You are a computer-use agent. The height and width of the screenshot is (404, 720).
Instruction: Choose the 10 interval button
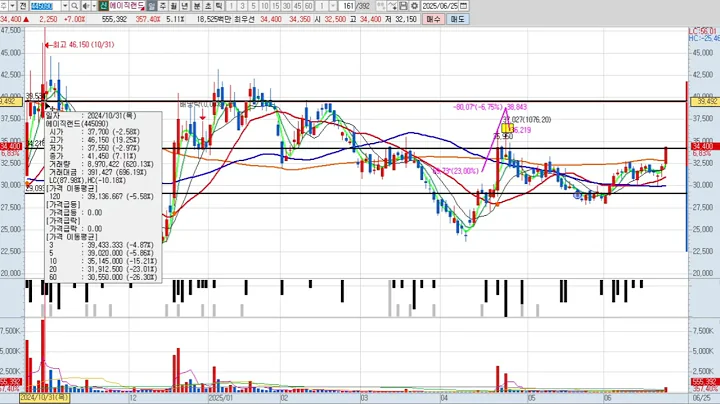click(264, 6)
